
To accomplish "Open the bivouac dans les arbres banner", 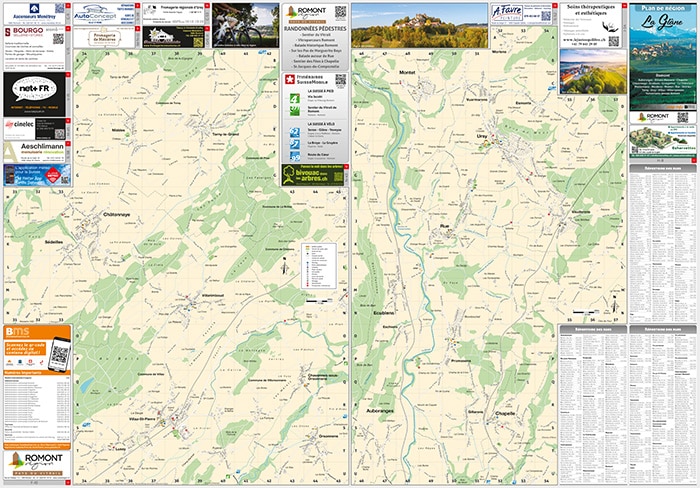I will tap(315, 175).
